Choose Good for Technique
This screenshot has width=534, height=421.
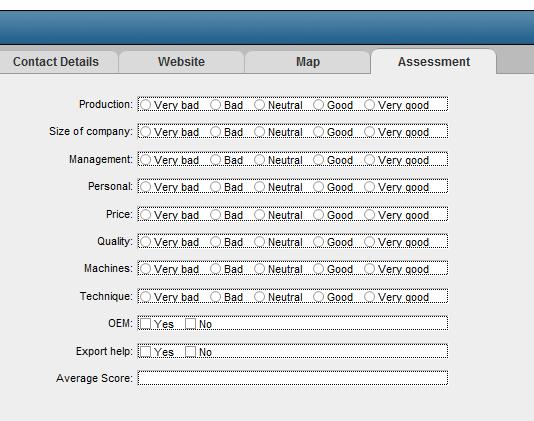click(x=318, y=297)
